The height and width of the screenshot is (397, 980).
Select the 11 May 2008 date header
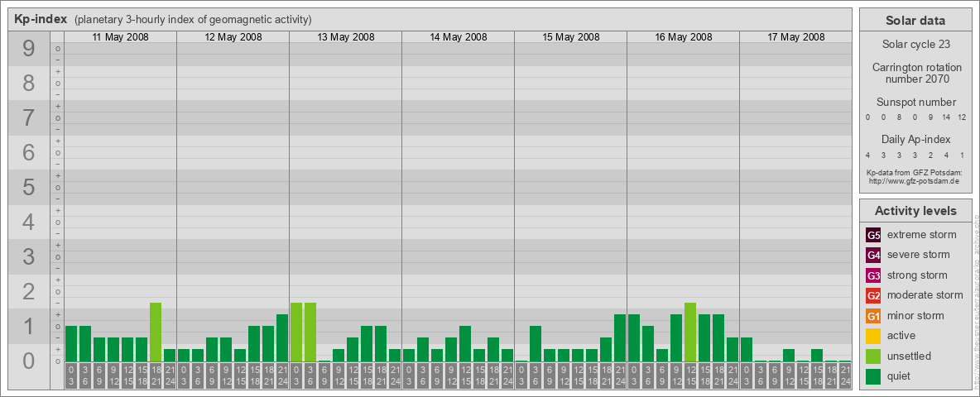point(120,37)
